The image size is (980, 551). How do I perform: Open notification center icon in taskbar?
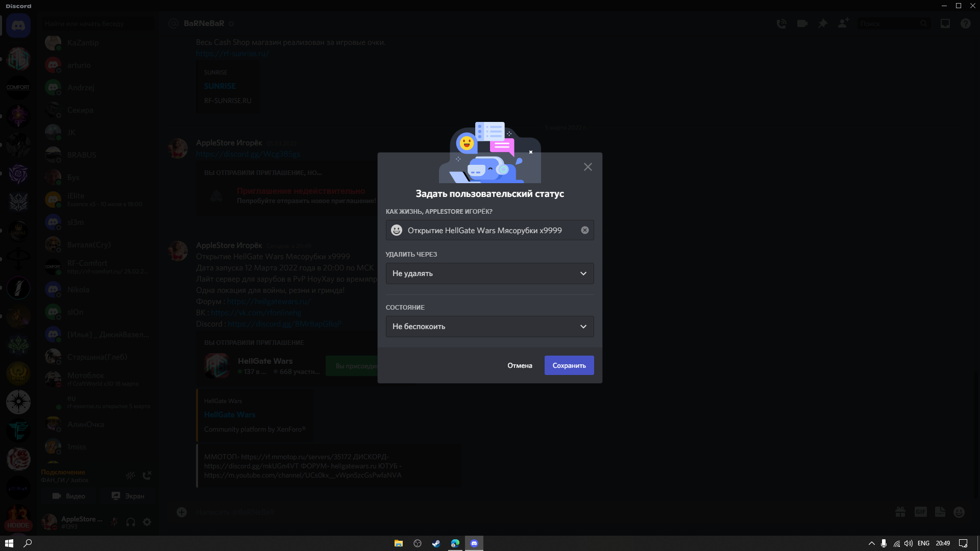963,543
